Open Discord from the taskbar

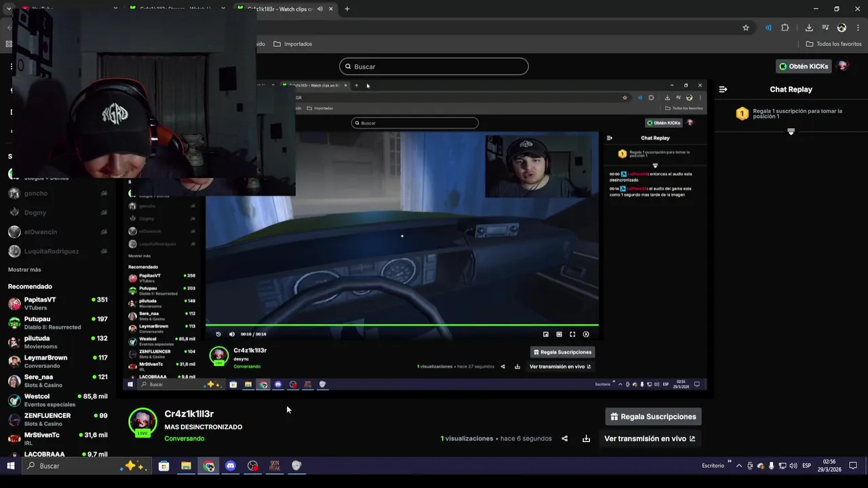click(231, 466)
